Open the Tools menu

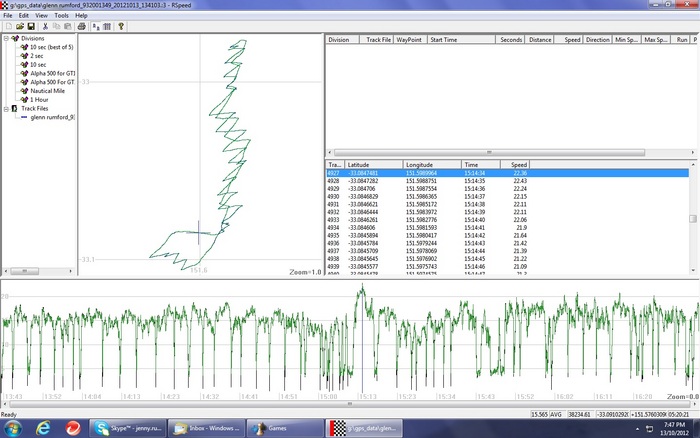point(62,16)
